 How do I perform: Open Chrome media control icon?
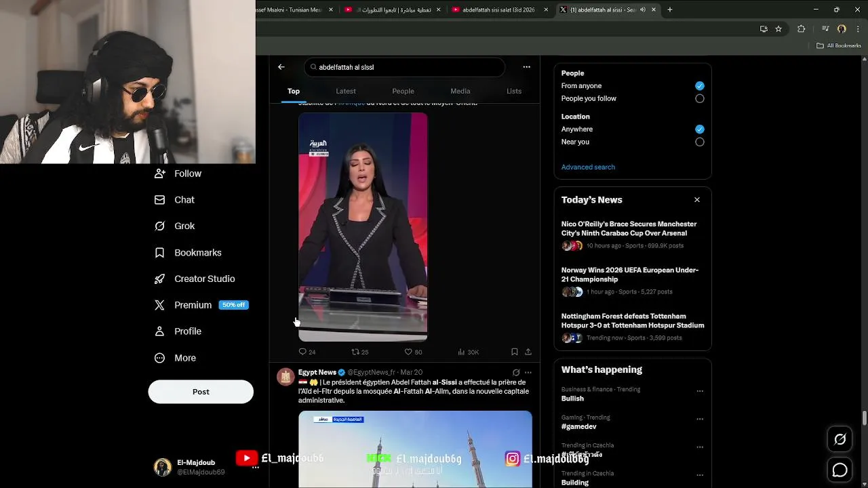click(x=825, y=28)
